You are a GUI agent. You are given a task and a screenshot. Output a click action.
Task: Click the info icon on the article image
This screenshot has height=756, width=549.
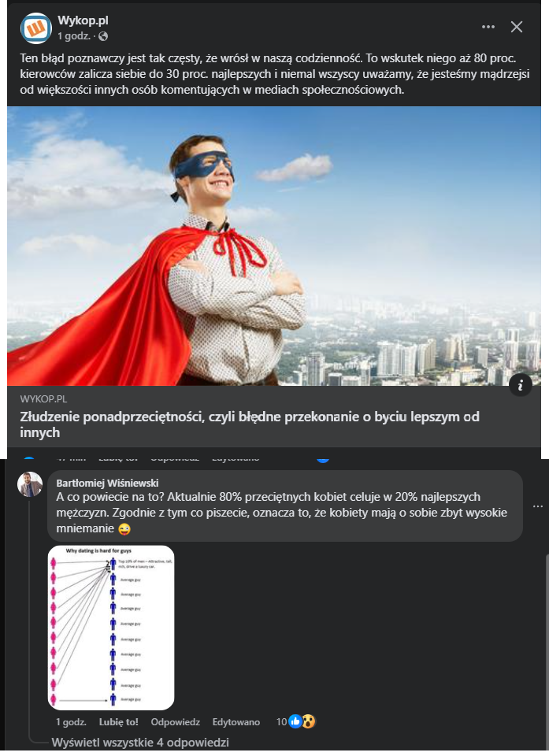(521, 384)
